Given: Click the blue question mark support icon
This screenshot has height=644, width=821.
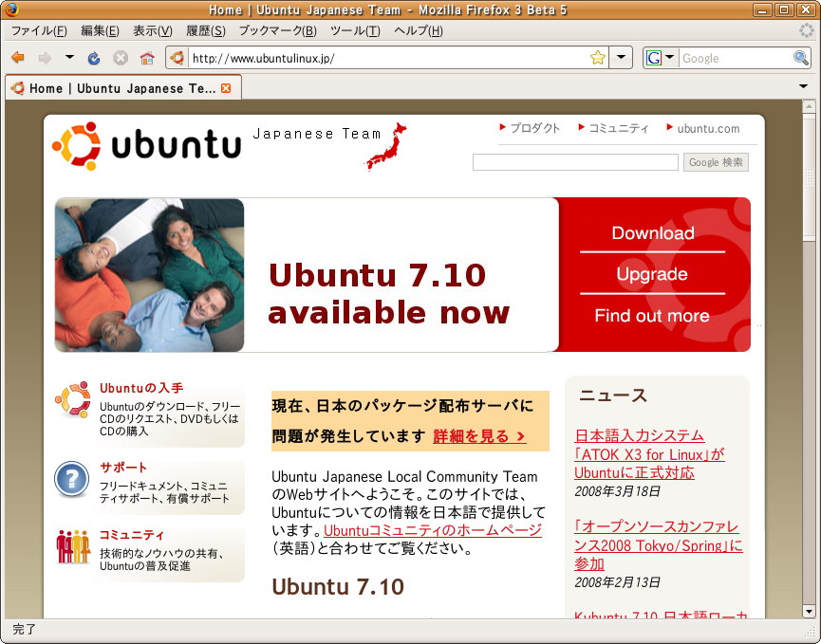Looking at the screenshot, I should pyautogui.click(x=72, y=479).
